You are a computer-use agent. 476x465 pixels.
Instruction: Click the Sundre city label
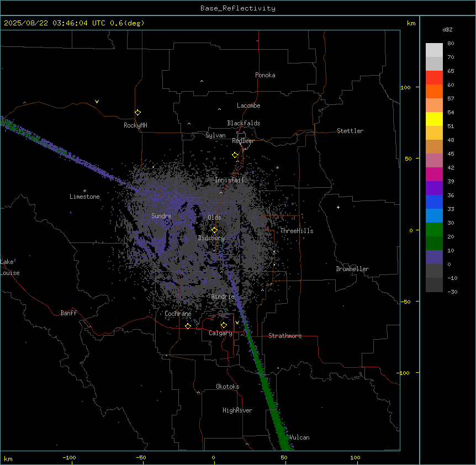pyautogui.click(x=161, y=216)
